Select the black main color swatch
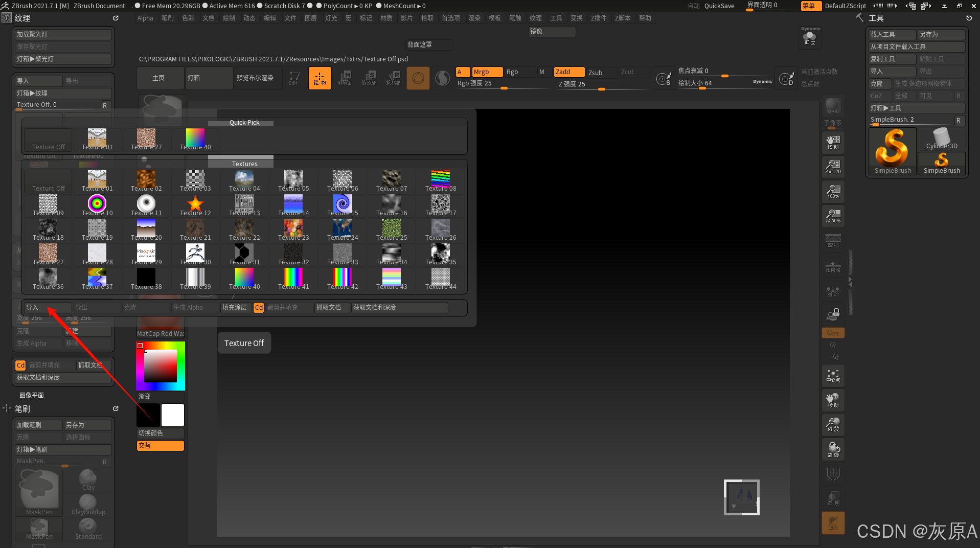Viewport: 980px width, 548px height. pyautogui.click(x=148, y=415)
